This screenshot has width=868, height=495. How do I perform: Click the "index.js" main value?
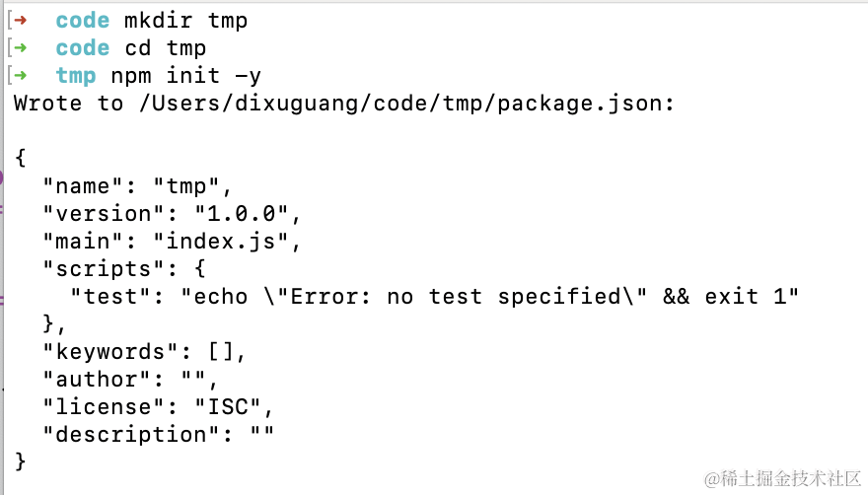[221, 242]
